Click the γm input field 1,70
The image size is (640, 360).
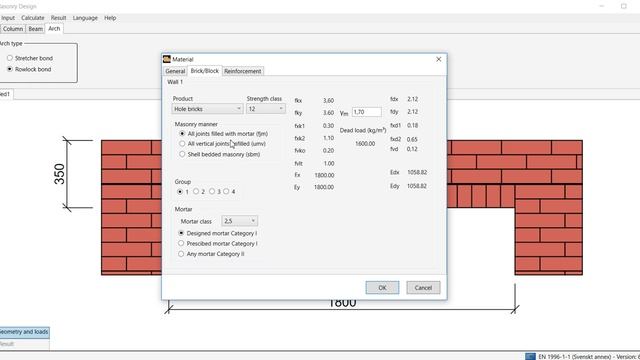tap(367, 112)
